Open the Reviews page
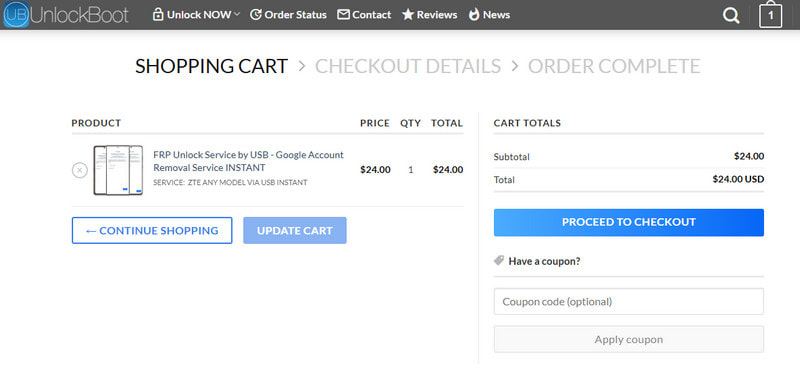This screenshot has height=373, width=800. (429, 15)
